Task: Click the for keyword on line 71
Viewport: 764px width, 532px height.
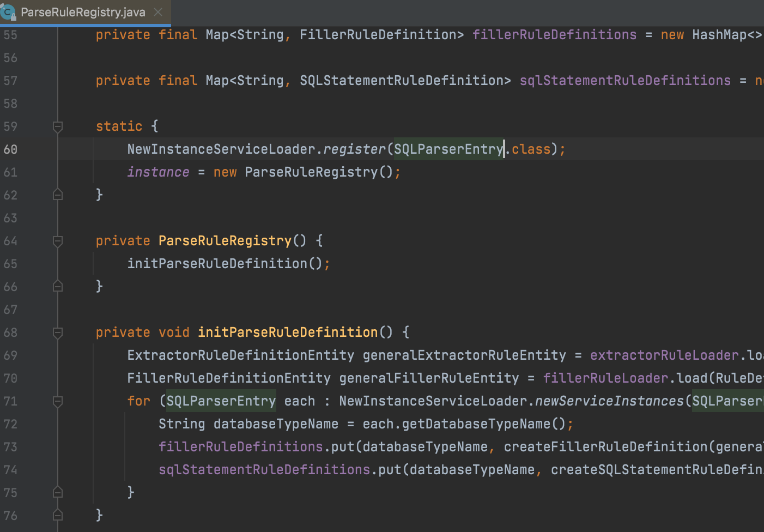Action: [139, 401]
